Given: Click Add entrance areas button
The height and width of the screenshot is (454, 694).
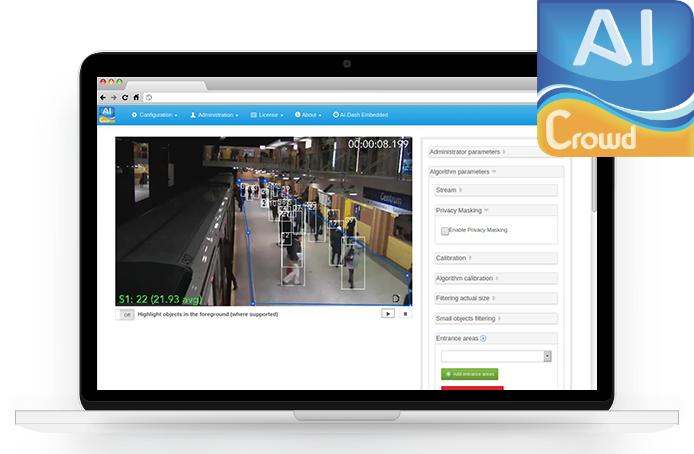Looking at the screenshot, I should (470, 374).
